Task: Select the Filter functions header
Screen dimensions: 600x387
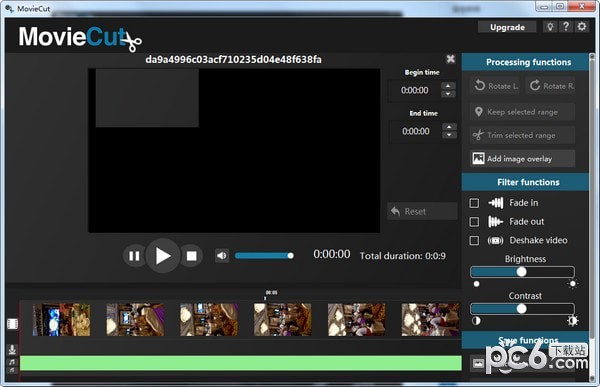Action: point(525,182)
